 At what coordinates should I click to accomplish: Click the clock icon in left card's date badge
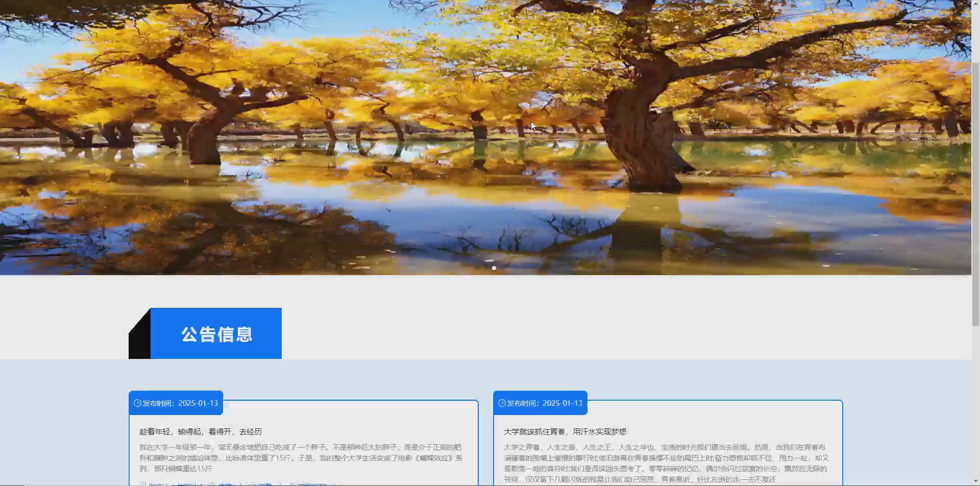tap(138, 403)
